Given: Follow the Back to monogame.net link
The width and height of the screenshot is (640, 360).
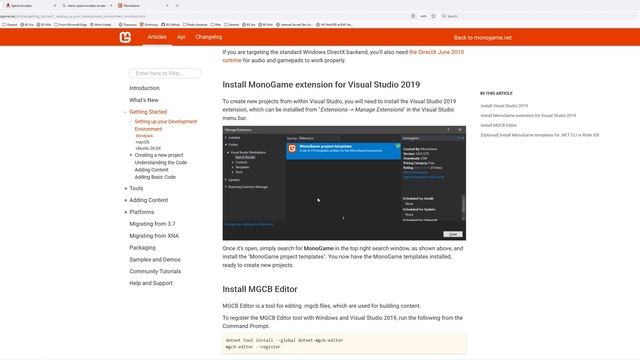Looking at the screenshot, I should [482, 38].
